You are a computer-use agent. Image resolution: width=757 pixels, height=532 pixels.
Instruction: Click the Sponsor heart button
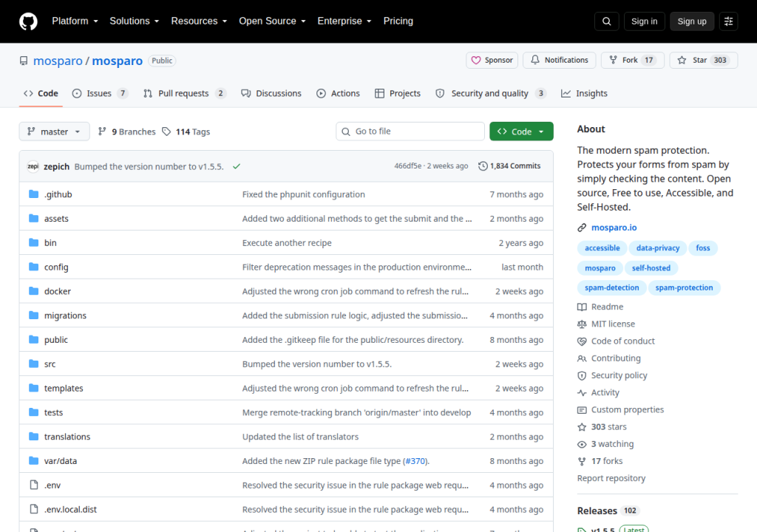pyautogui.click(x=492, y=61)
